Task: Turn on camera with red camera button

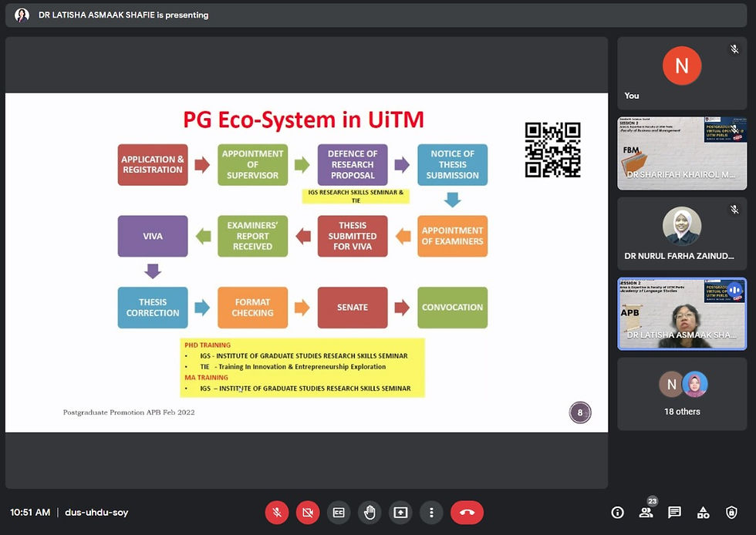Action: point(308,513)
